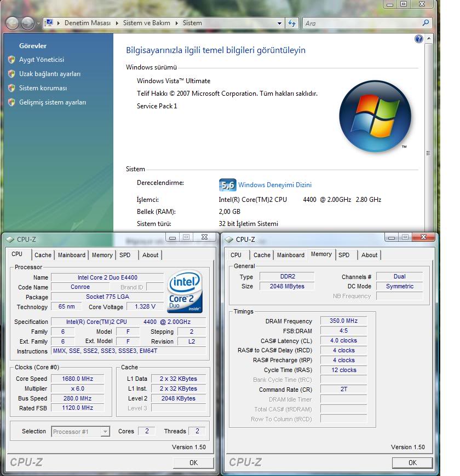Open Windows Deneyimi Dizini link
The width and height of the screenshot is (460, 476).
point(275,184)
